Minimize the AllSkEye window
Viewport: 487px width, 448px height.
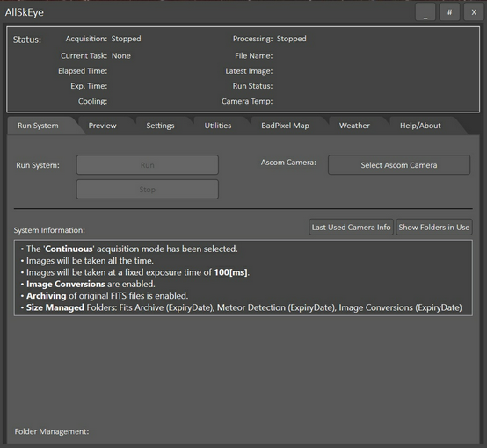pyautogui.click(x=425, y=12)
